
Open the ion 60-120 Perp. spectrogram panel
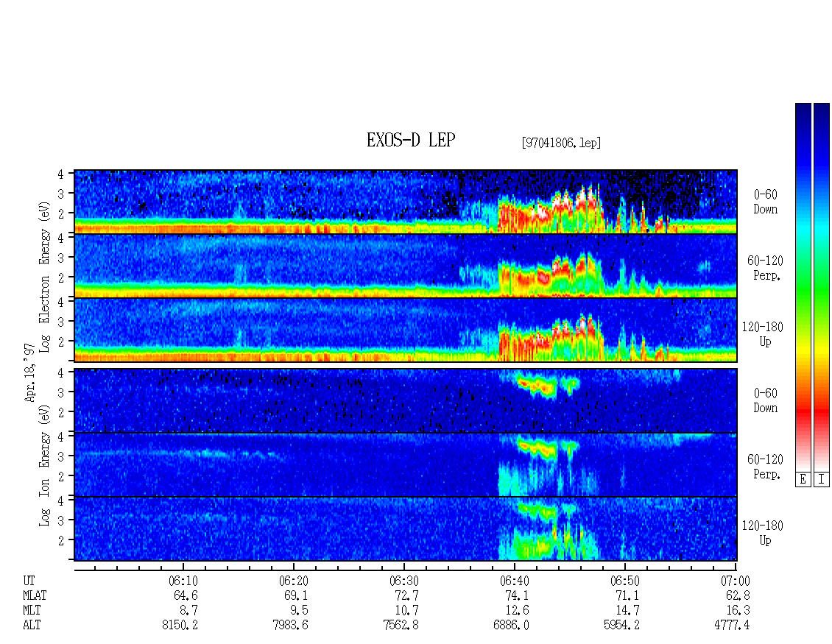[406, 464]
